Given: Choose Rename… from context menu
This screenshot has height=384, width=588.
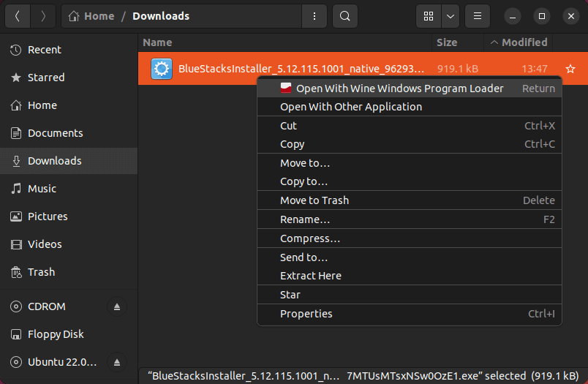Looking at the screenshot, I should click(x=410, y=219).
